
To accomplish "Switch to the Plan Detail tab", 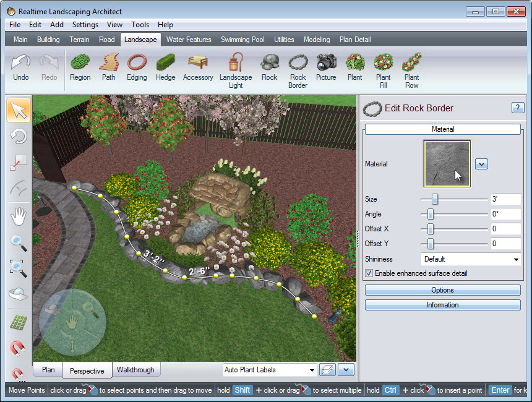I will (355, 40).
